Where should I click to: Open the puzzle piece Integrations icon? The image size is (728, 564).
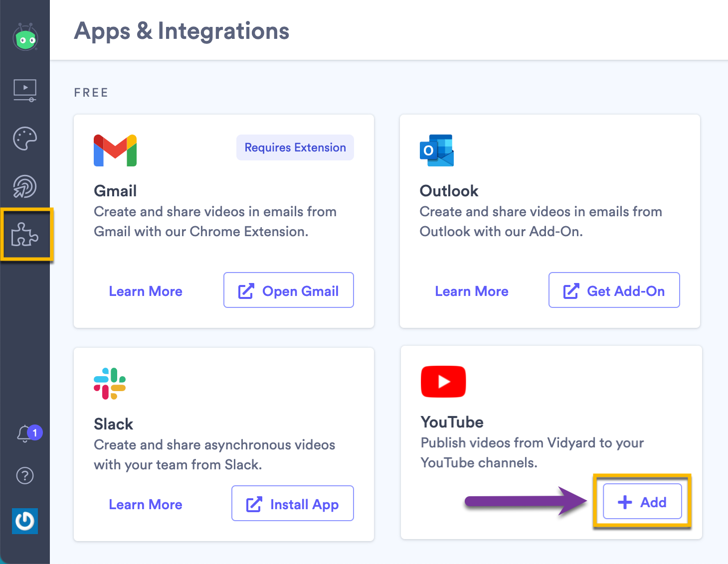tap(25, 235)
